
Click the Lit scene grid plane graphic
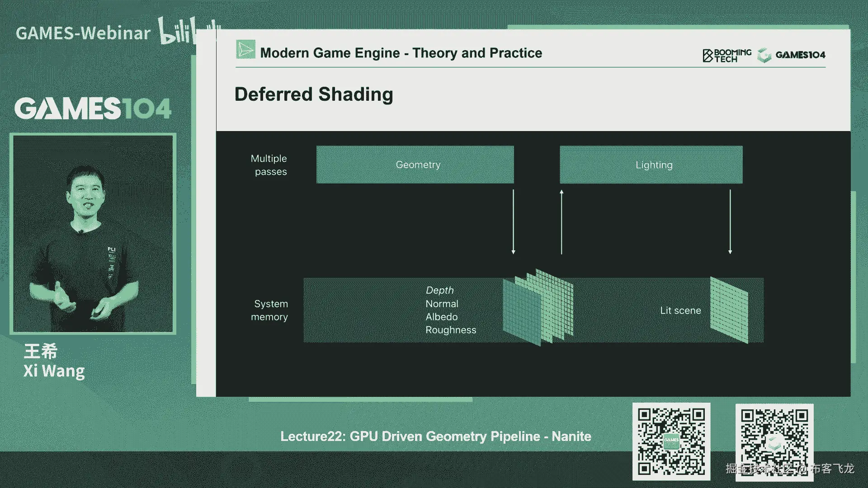click(729, 310)
